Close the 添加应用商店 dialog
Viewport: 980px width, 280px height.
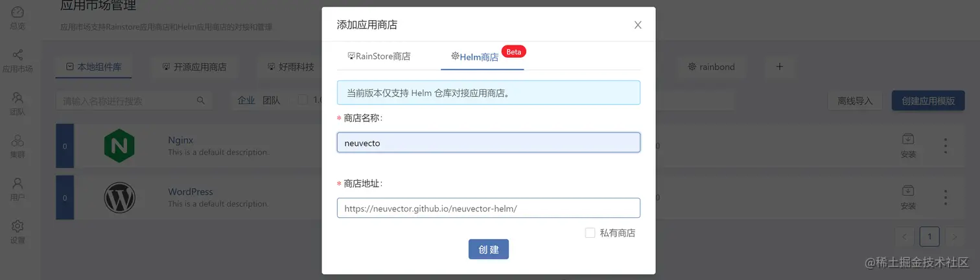point(638,25)
